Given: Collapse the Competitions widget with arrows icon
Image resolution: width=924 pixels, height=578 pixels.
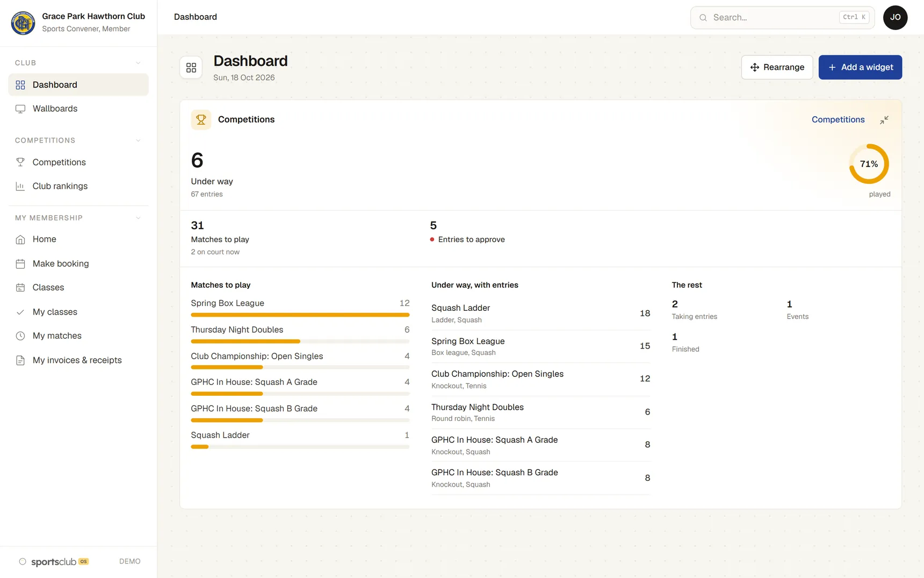Looking at the screenshot, I should [884, 120].
